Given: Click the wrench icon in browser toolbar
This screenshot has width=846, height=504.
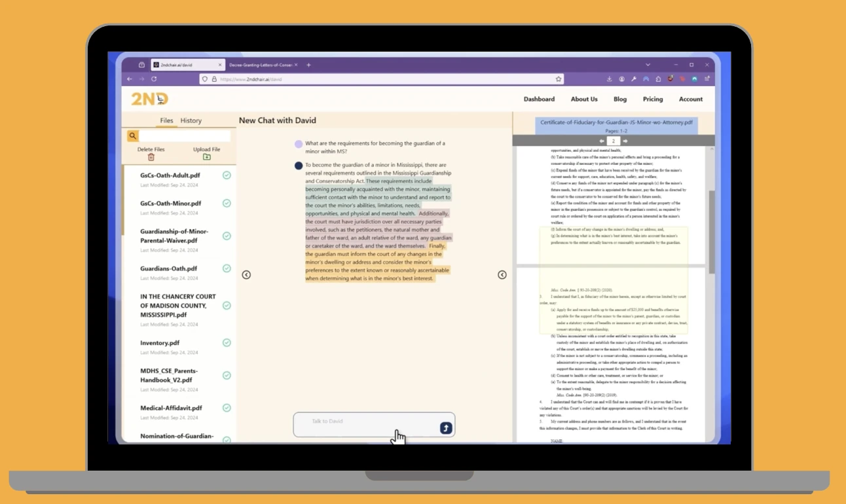Looking at the screenshot, I should [x=634, y=79].
